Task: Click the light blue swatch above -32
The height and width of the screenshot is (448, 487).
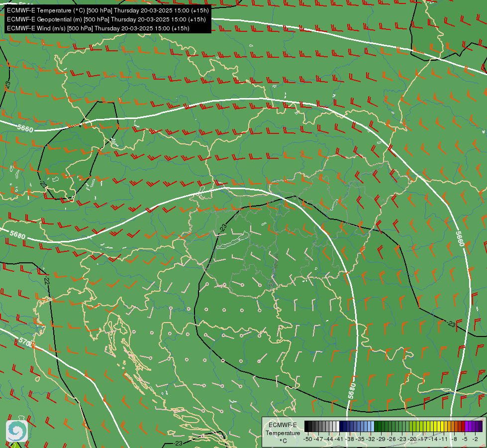Action: pos(373,426)
